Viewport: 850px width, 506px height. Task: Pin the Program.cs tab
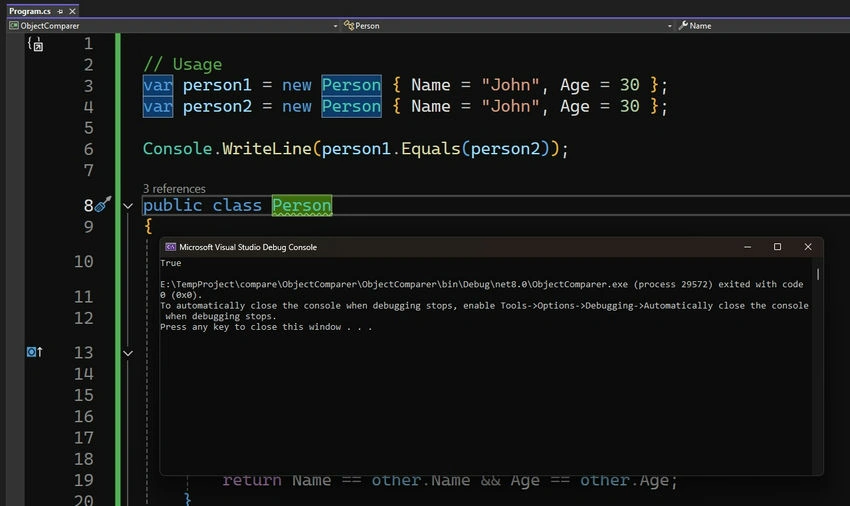click(60, 11)
